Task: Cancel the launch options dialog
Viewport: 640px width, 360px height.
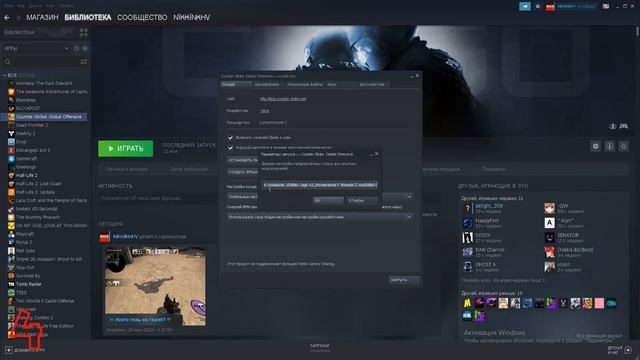Action: coord(362,200)
